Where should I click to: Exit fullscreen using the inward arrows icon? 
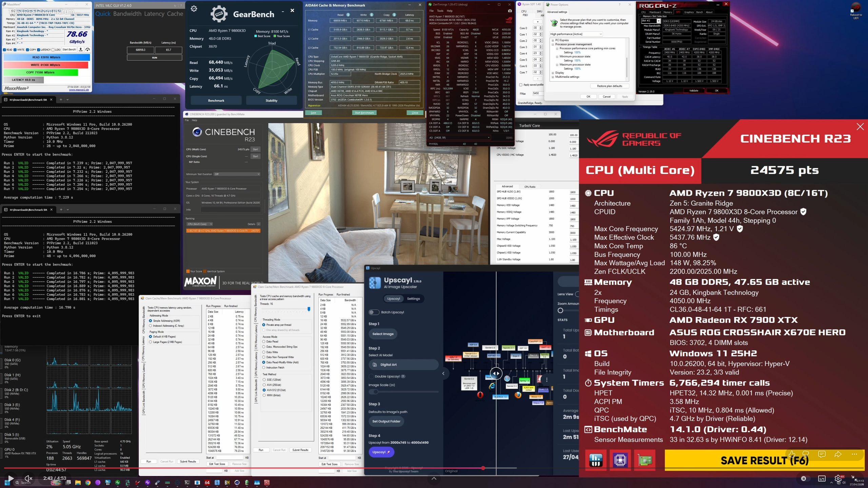coord(854,479)
